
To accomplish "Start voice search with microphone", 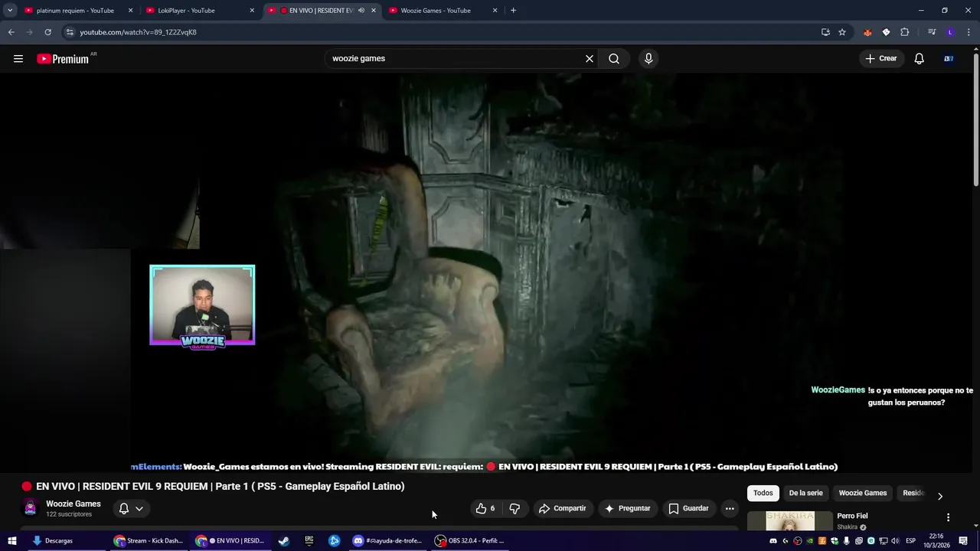I will click(x=648, y=59).
